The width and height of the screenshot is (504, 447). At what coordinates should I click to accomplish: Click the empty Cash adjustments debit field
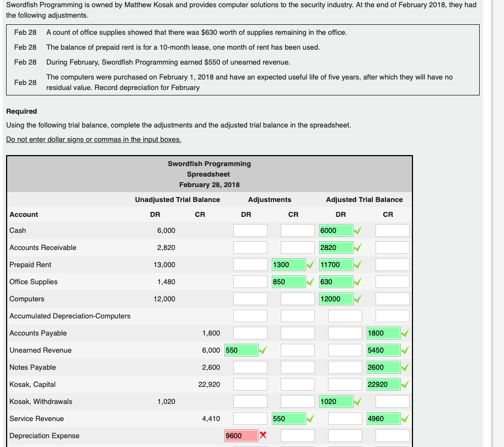click(250, 230)
